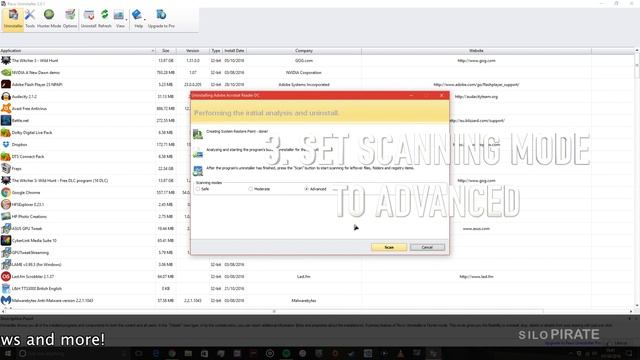Select the Dolby Digital Live Pack icon
This screenshot has height=360, width=640.
pos(6,132)
